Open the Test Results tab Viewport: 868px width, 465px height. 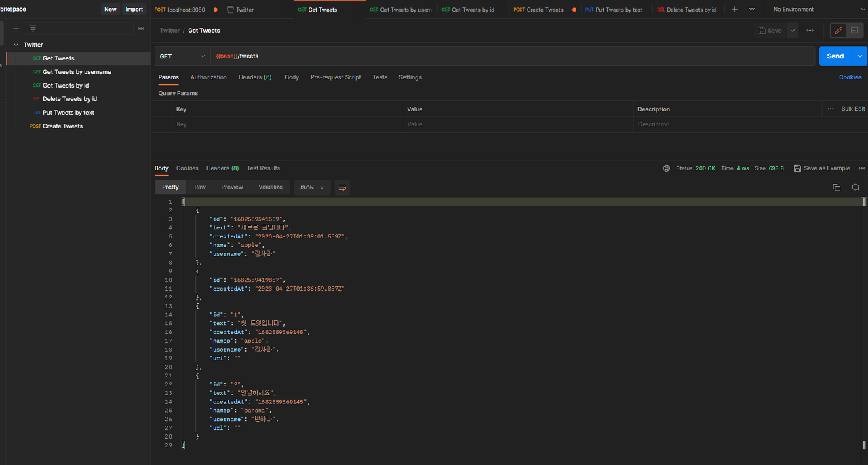(263, 168)
